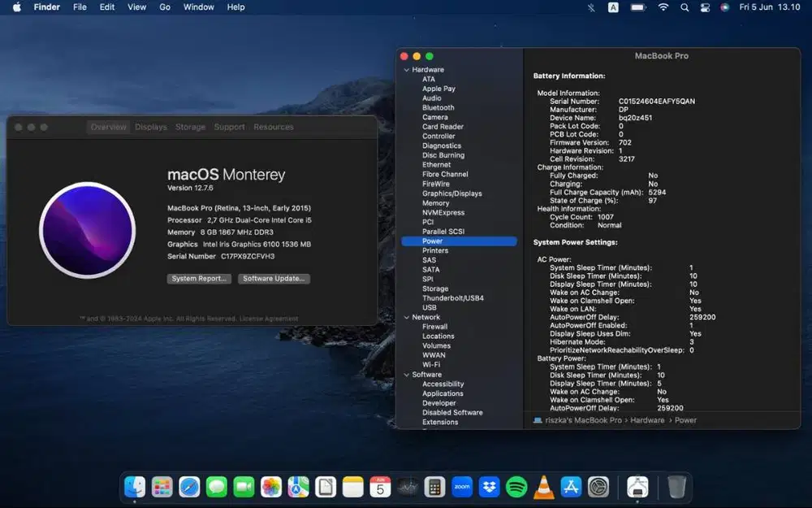Open Finder from the Dock
The image size is (812, 508).
[x=135, y=487]
